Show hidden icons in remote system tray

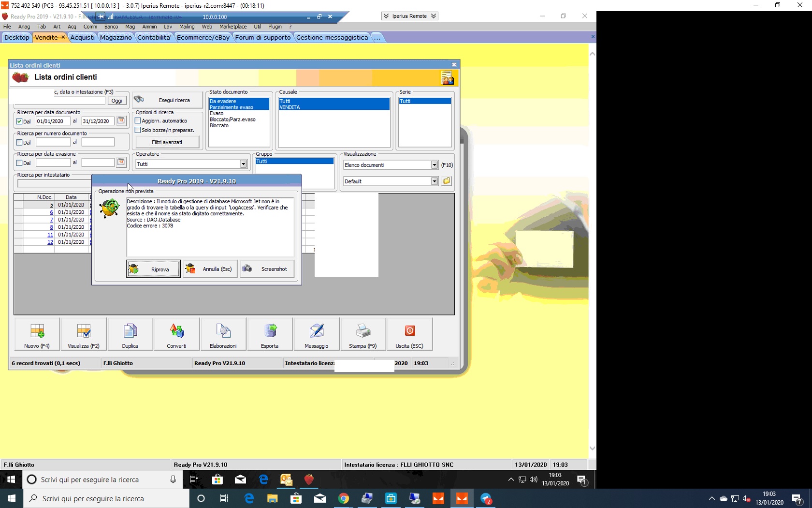(x=511, y=479)
